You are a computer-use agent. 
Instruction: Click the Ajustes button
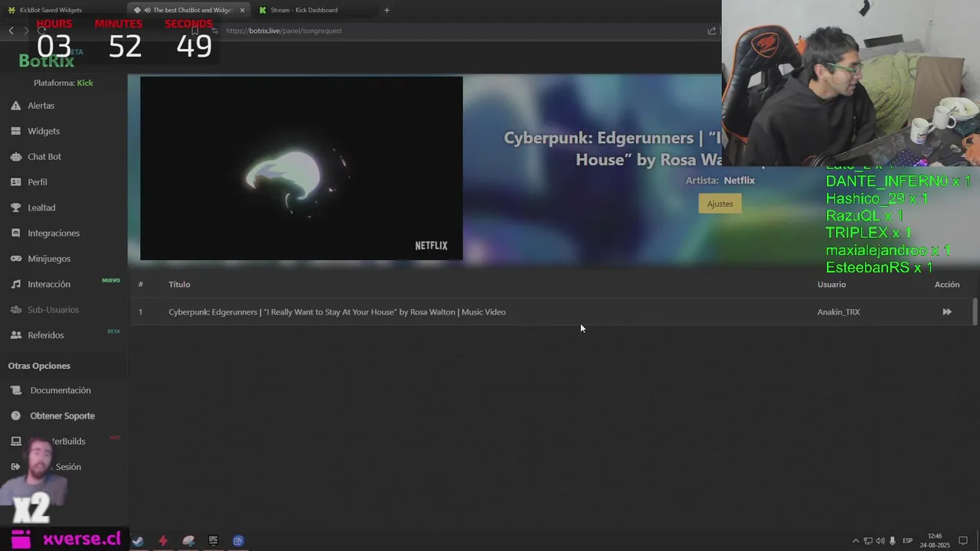(720, 204)
